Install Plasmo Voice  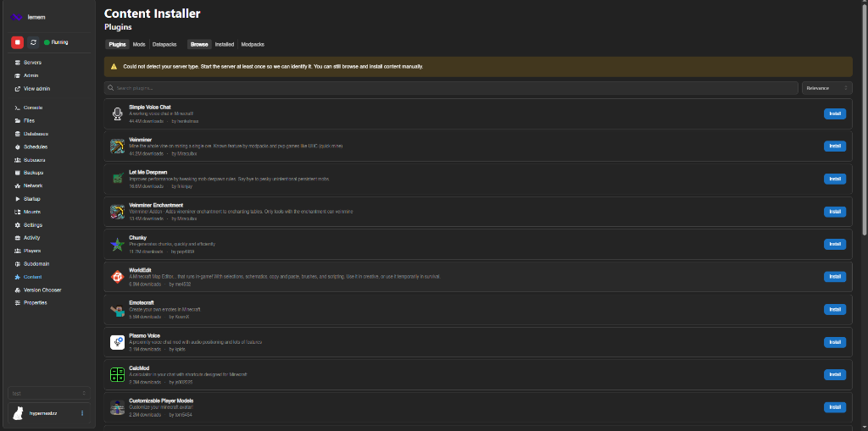click(x=835, y=342)
